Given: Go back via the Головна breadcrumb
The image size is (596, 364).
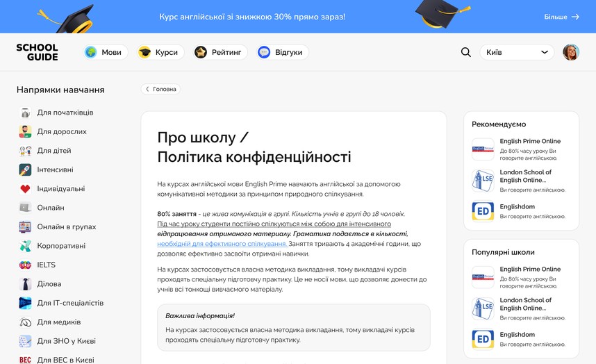Looking at the screenshot, I should (160, 89).
